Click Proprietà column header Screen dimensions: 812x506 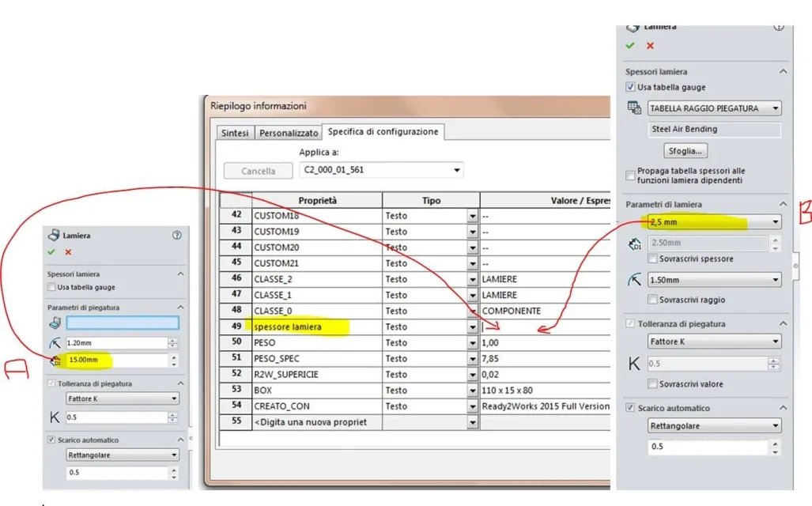(x=317, y=201)
